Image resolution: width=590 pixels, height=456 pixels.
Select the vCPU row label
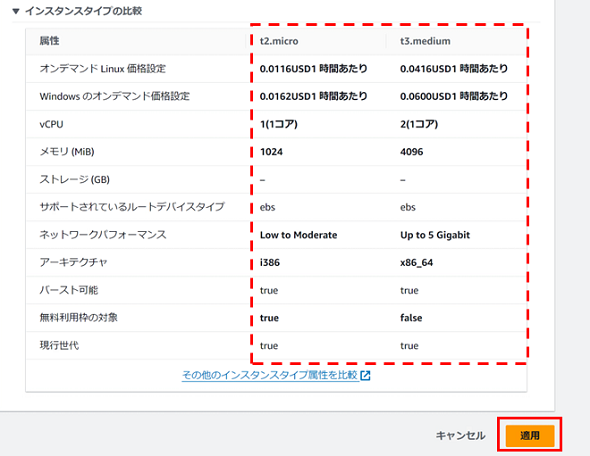tap(52, 124)
